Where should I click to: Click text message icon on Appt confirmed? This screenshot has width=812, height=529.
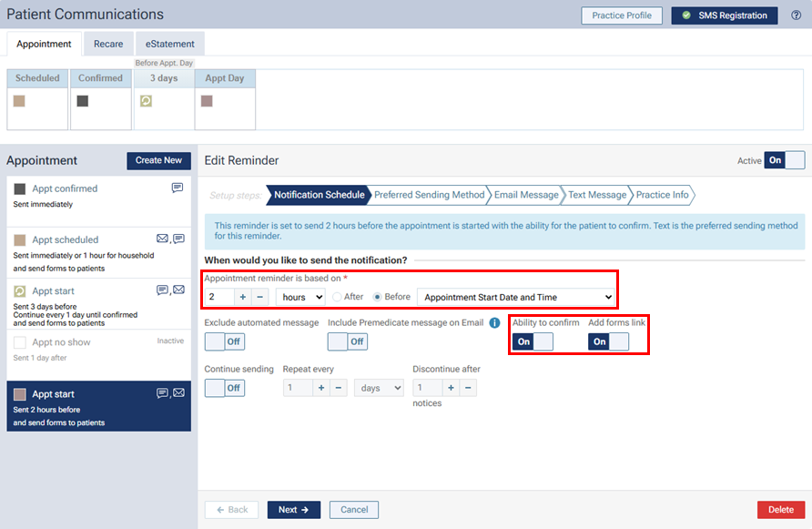178,188
